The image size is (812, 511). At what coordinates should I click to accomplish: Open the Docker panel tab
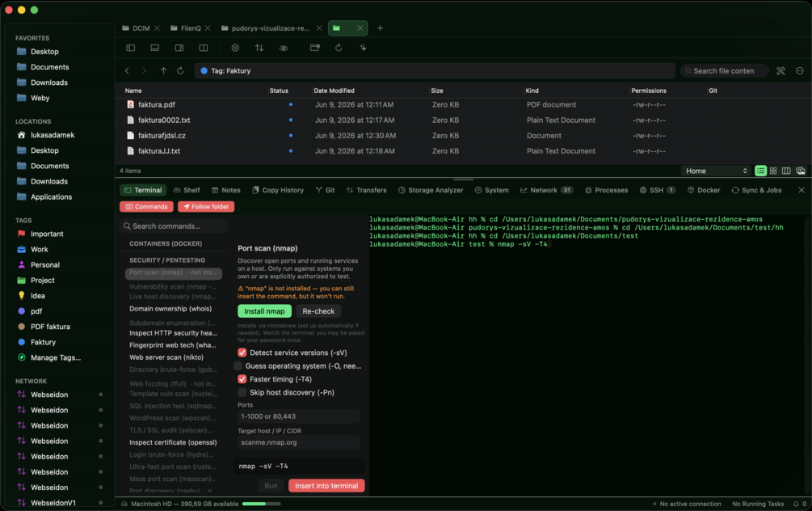pos(703,190)
